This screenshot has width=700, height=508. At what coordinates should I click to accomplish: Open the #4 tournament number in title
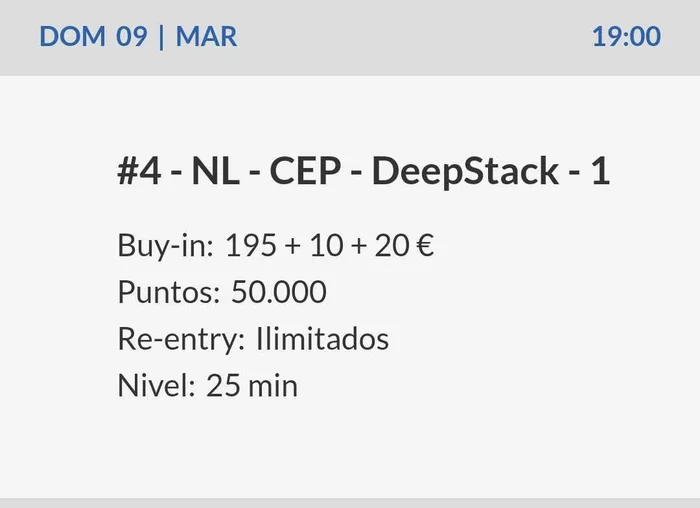140,172
